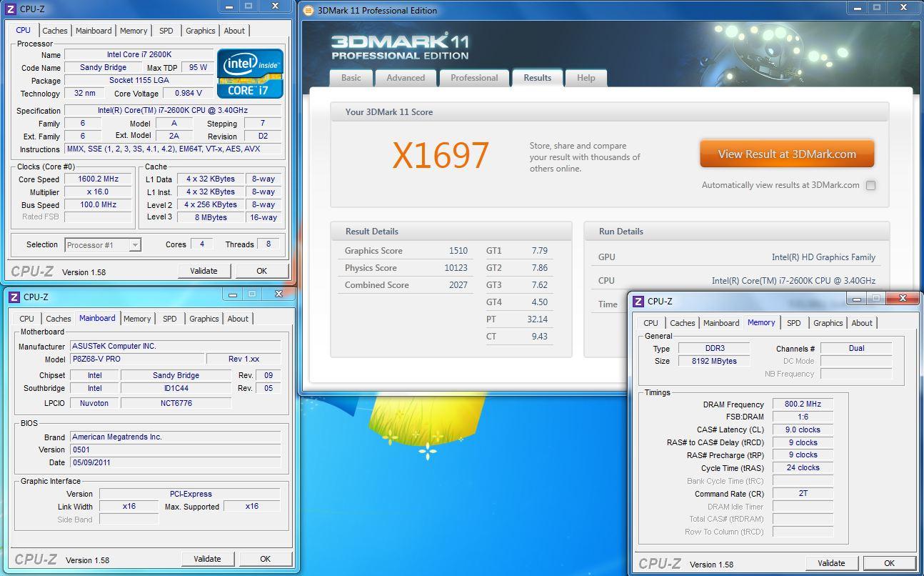Click OK in the Mainboard window
This screenshot has height=576, width=924.
point(265,559)
